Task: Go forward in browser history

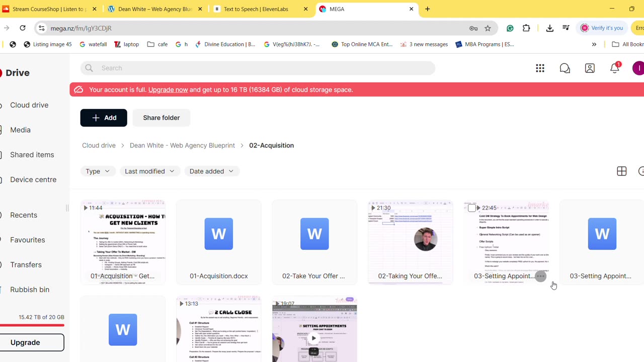Action: coord(7,28)
